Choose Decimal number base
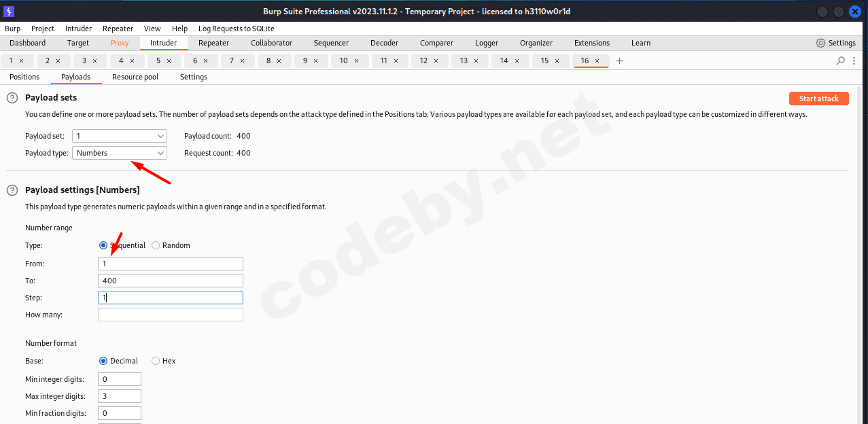This screenshot has width=868, height=424. 103,361
